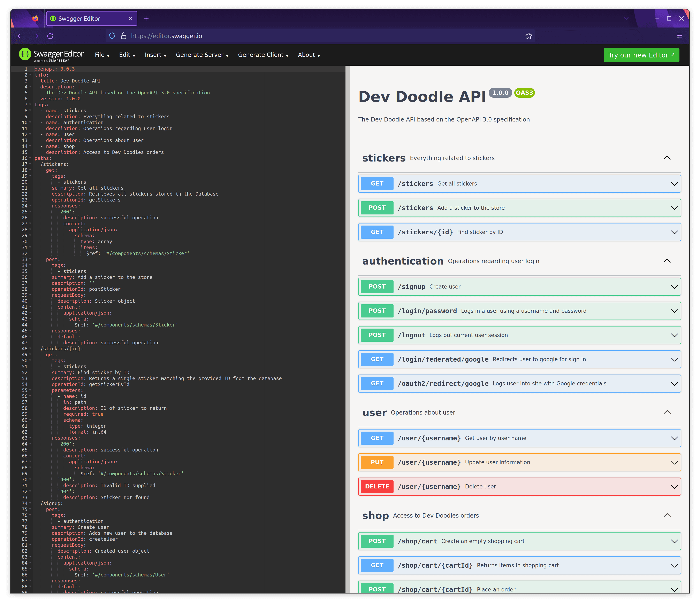700x605 pixels.
Task: Navigate back with the browser back arrow
Action: pos(21,36)
